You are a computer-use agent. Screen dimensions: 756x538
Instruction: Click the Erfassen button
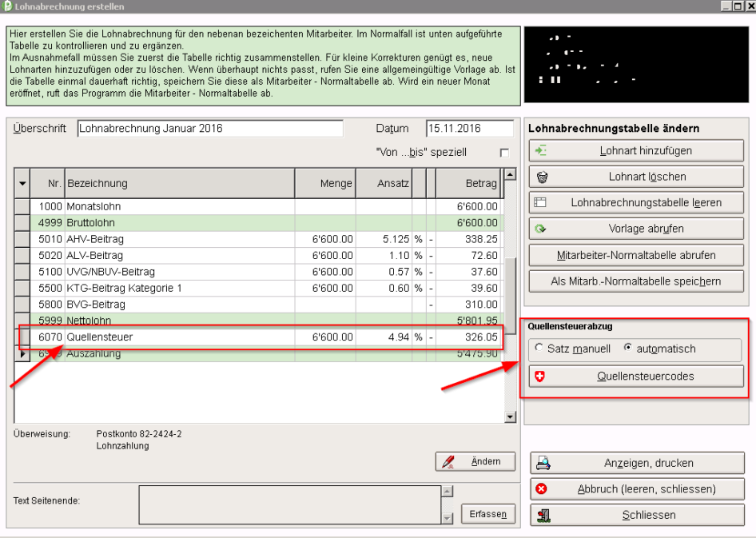coord(487,514)
